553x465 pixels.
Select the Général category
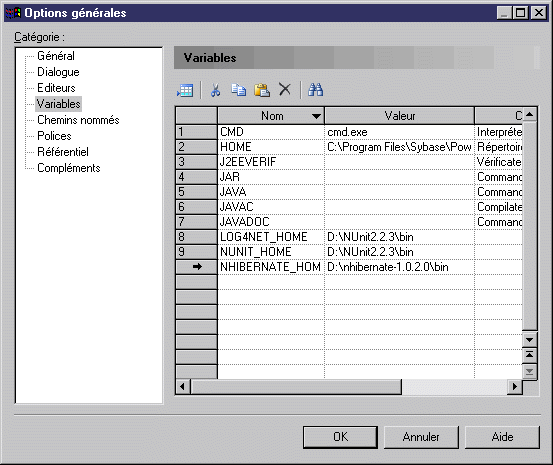click(x=56, y=56)
